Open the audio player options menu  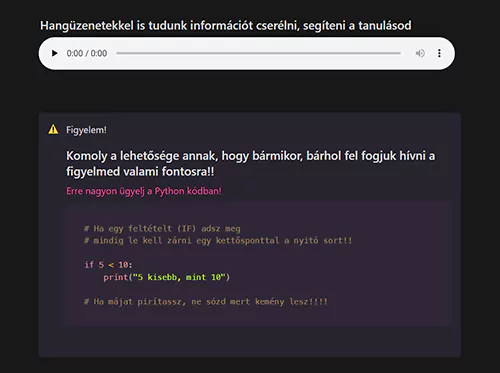(439, 53)
